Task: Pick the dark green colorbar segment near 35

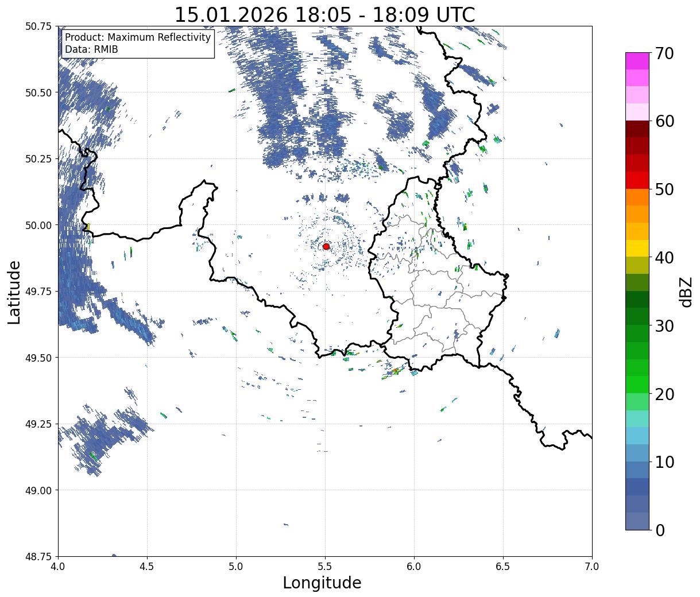Action: click(x=637, y=299)
